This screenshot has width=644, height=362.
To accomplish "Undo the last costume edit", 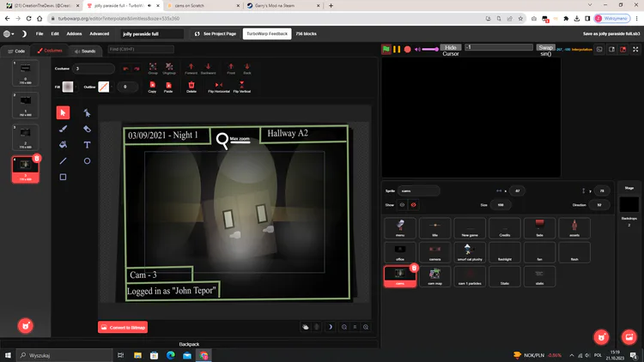I will coord(125,69).
